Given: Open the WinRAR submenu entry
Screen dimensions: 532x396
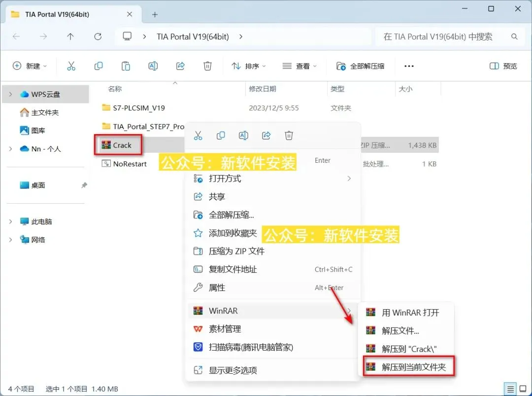Looking at the screenshot, I should [x=273, y=311].
